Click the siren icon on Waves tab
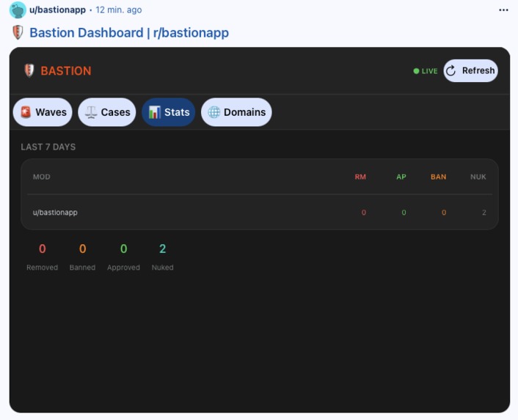Screen dimensions: 518x420 [26, 112]
